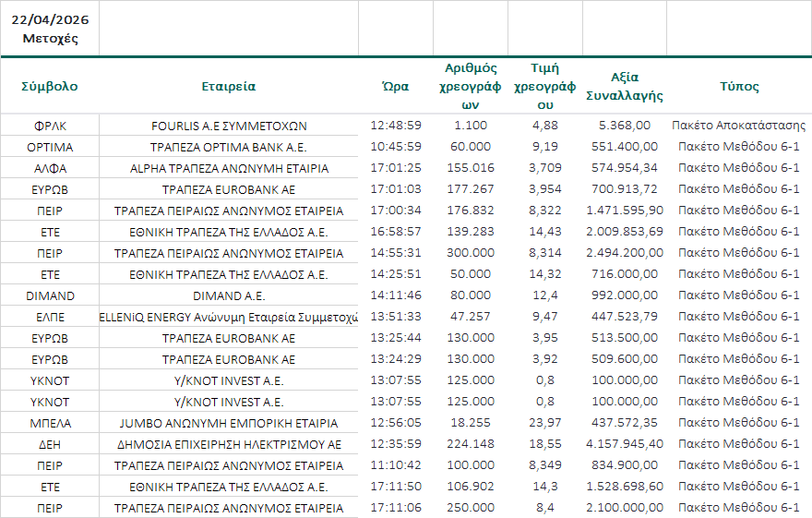The image size is (812, 518).
Task: Select the time cell 17:11:50
Action: [396, 487]
